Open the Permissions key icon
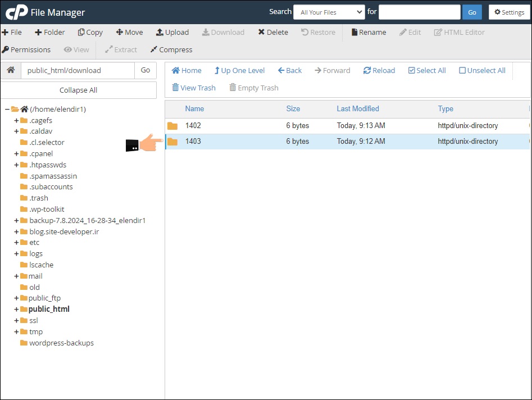The width and height of the screenshot is (532, 400). point(6,50)
